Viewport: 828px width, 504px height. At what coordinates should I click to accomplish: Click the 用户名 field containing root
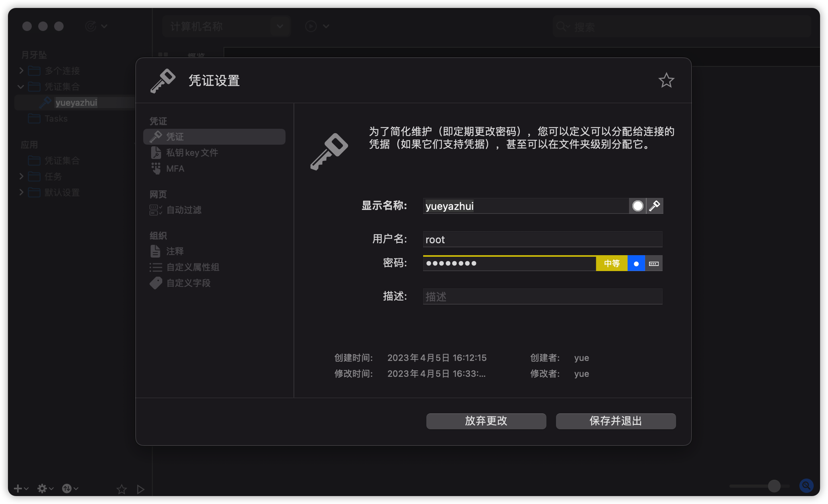(x=542, y=239)
